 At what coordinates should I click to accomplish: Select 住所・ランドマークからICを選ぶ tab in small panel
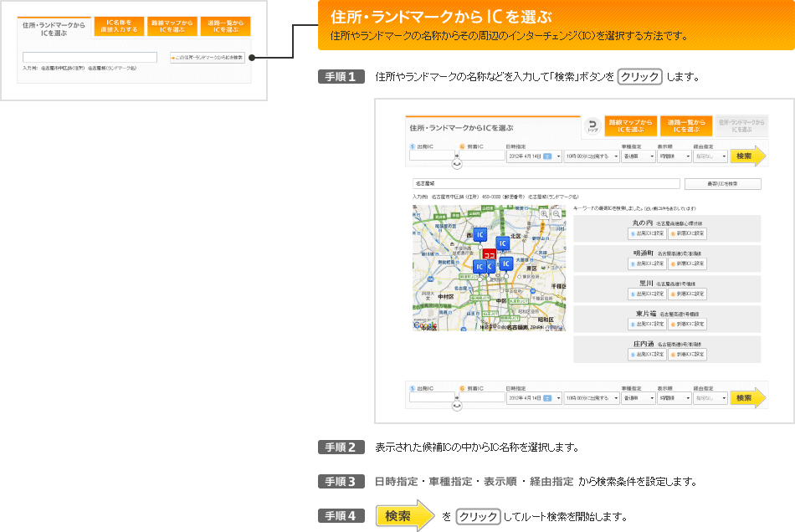(x=54, y=28)
